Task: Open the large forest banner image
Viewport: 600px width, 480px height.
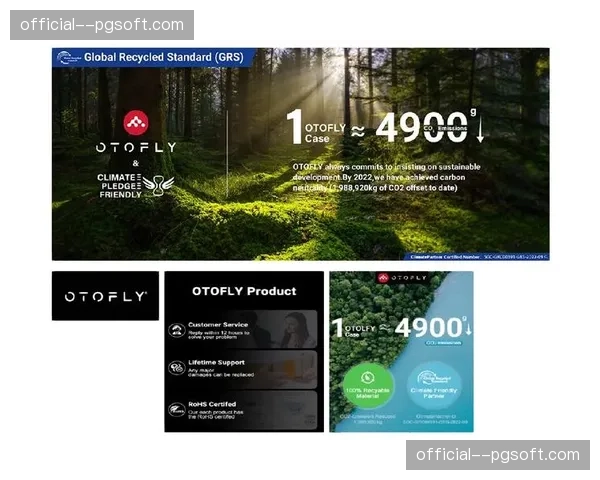Action: [x=301, y=154]
